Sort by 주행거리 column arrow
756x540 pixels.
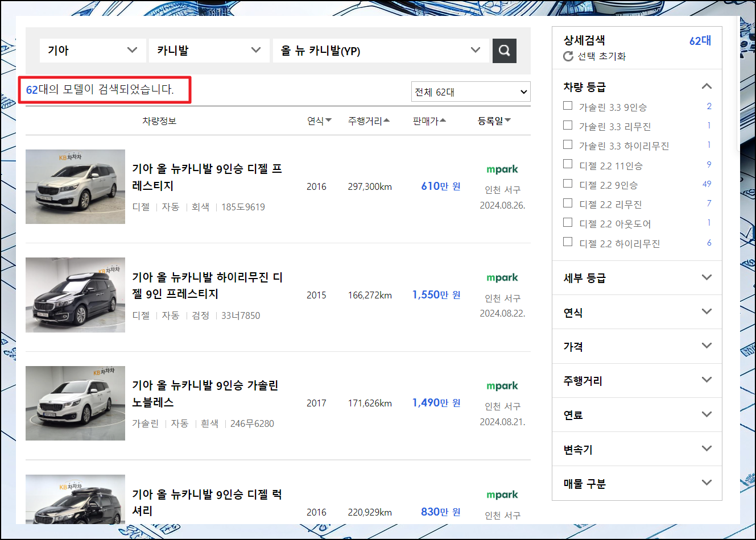[x=387, y=121]
